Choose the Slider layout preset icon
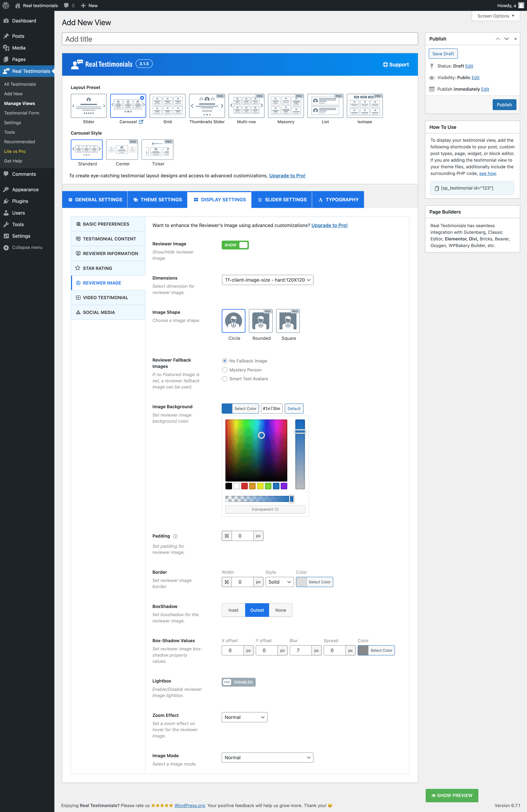 [89, 106]
